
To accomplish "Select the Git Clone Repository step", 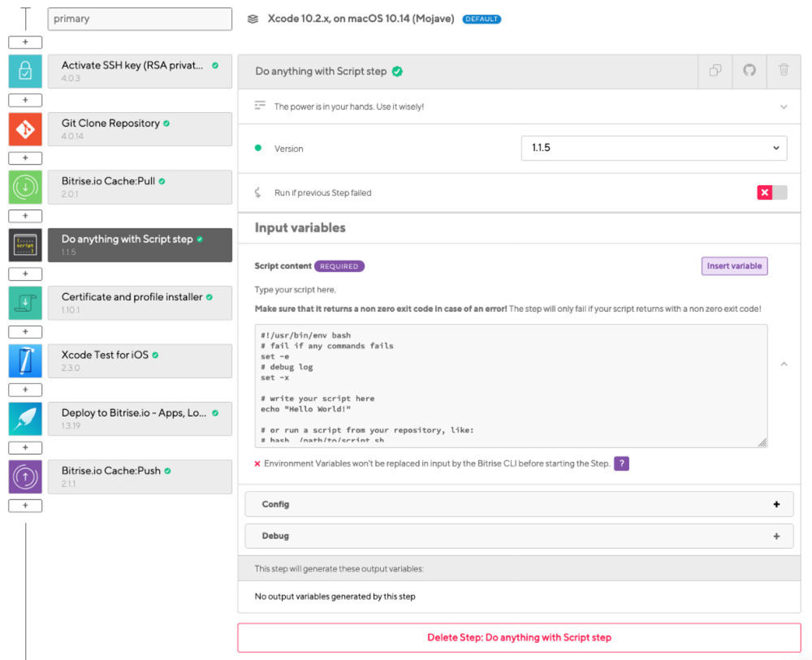I will pyautogui.click(x=140, y=129).
